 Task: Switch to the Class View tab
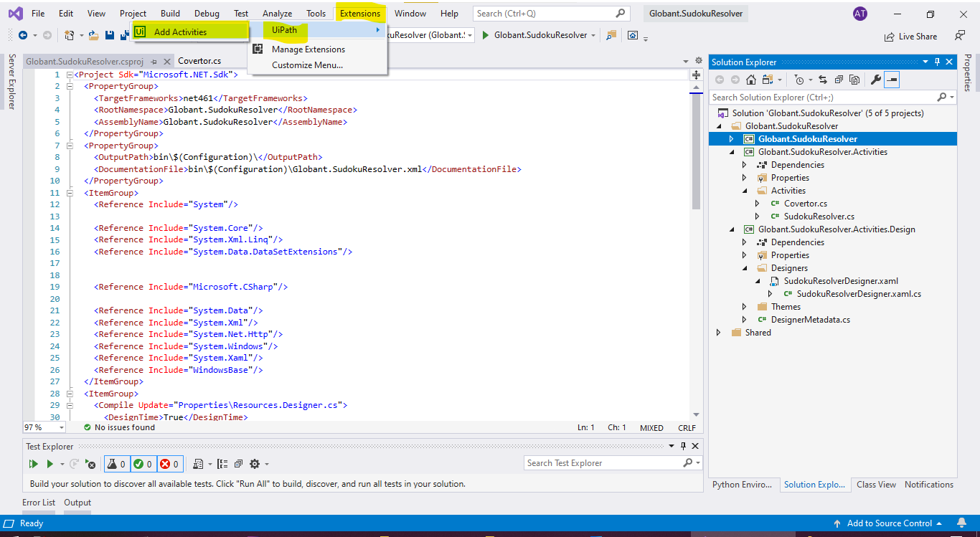pos(876,484)
